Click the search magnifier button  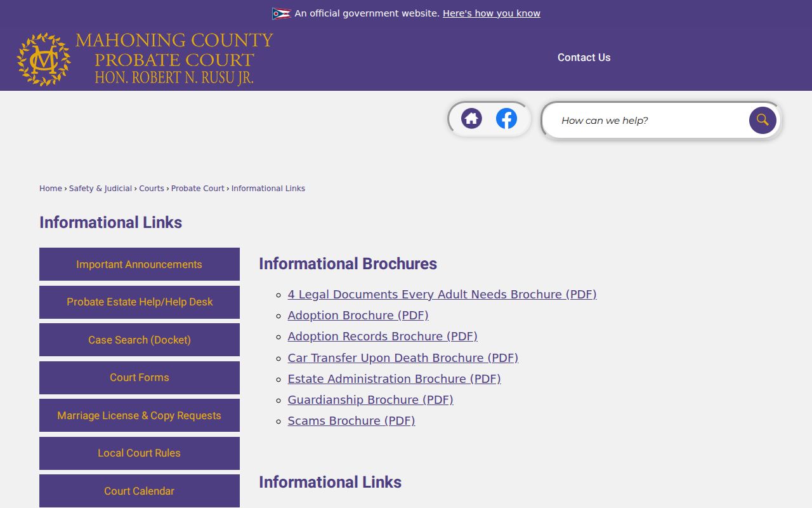tap(763, 120)
